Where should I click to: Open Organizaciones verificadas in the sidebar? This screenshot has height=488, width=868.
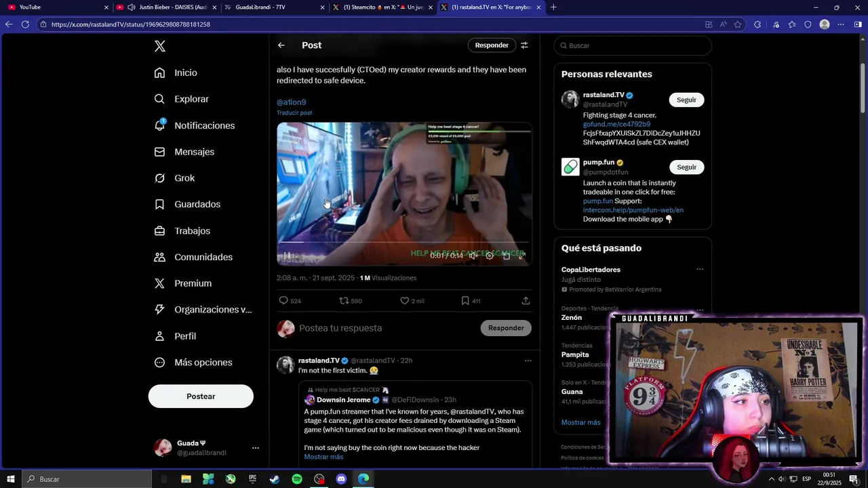pos(203,310)
